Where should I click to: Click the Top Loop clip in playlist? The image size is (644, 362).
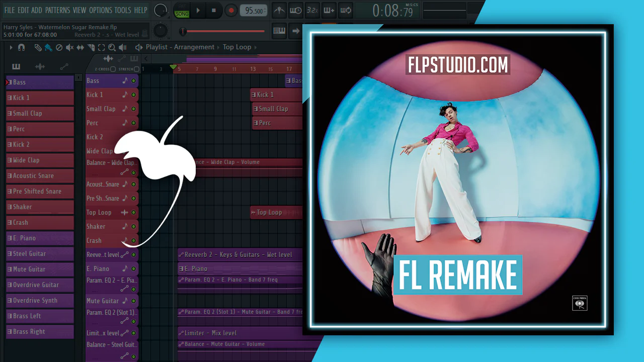click(x=276, y=212)
